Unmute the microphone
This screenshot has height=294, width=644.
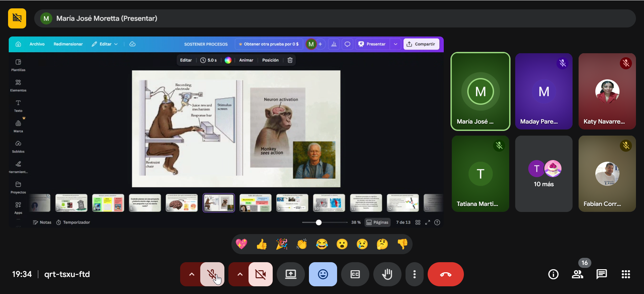212,274
